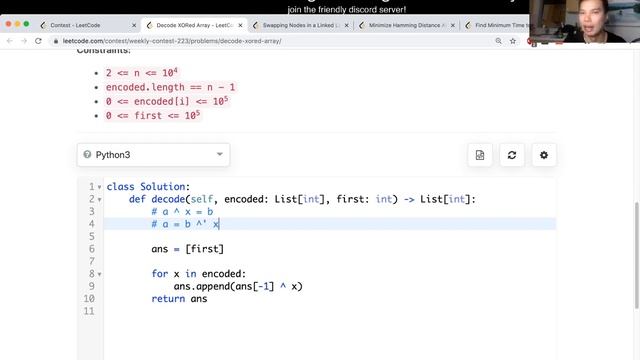Image resolution: width=640 pixels, height=360 pixels.
Task: Click the browser forward arrow
Action: click(x=24, y=41)
